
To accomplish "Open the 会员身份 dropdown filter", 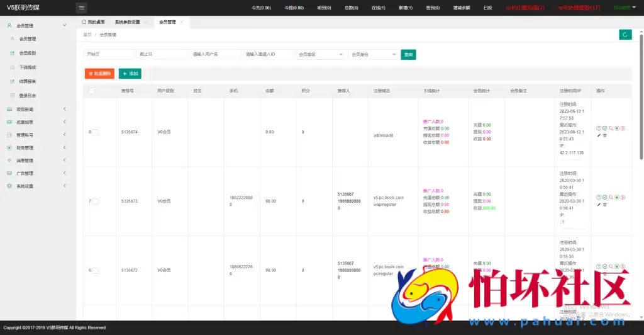I will [x=374, y=55].
